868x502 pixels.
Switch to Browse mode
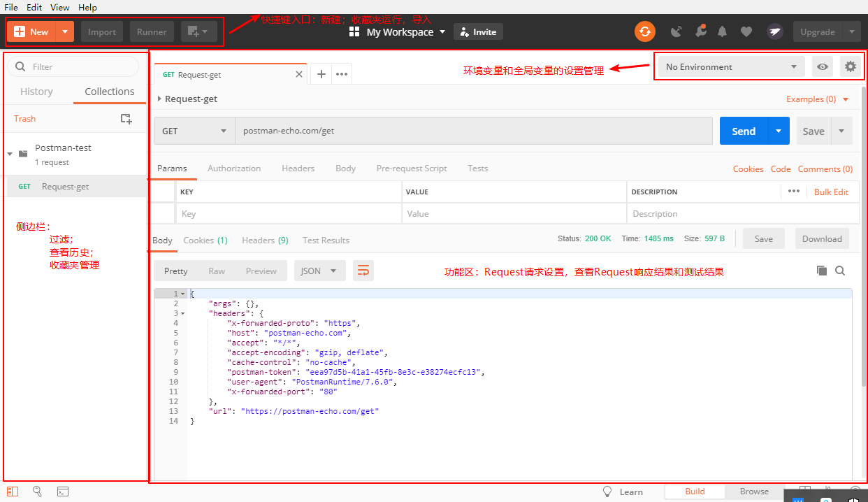[754, 492]
